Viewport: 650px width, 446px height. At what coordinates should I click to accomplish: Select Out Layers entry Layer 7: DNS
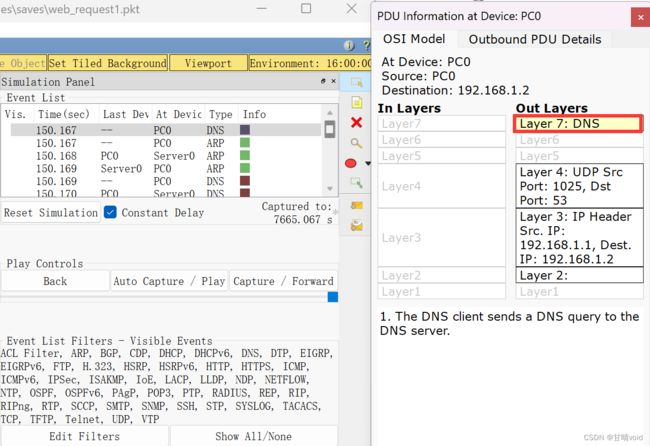pos(579,124)
